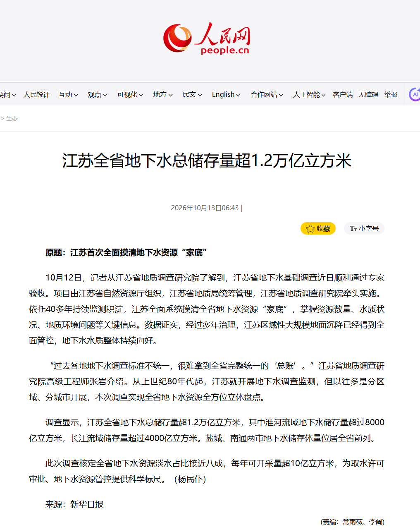Screen dimensions: 420x532
Task: Click the star icon in 收藏 button
Action: tap(310, 228)
